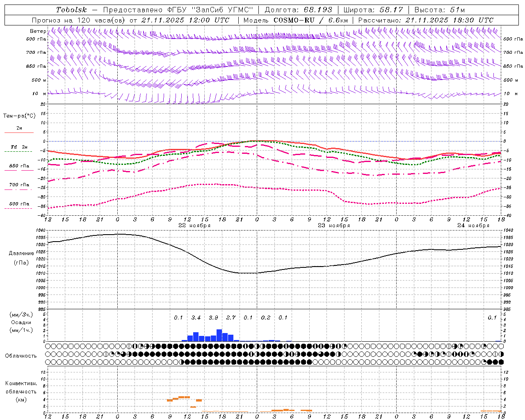Select the 'Модель COSMO-RU / 6.6км' text
This screenshot has height=420, width=525.
click(x=296, y=20)
